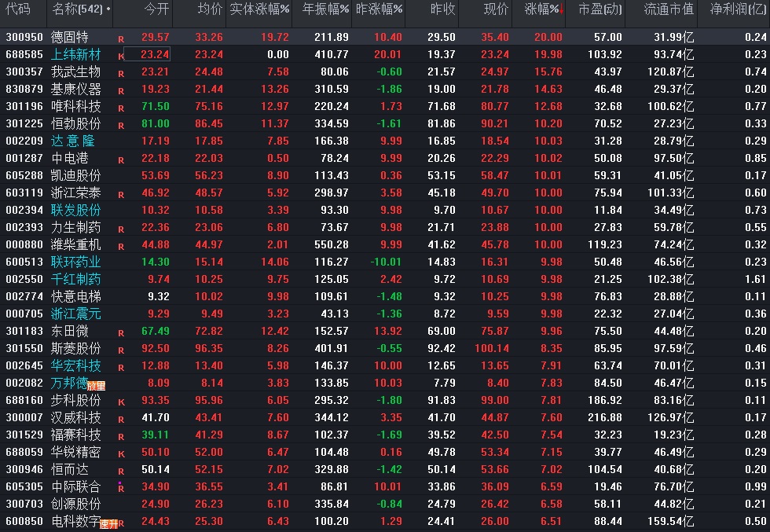Select stock 上纬新材 name

(x=75, y=54)
